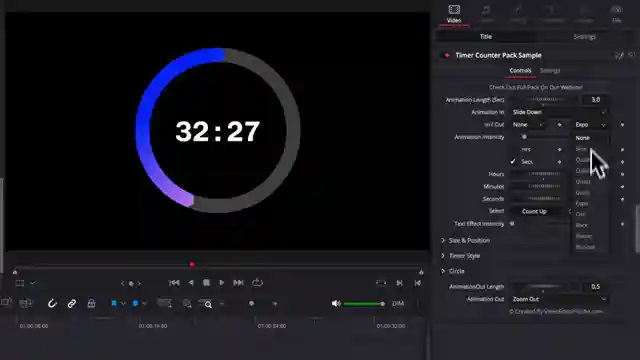The width and height of the screenshot is (640, 360).
Task: Play in reverse
Action: (191, 282)
